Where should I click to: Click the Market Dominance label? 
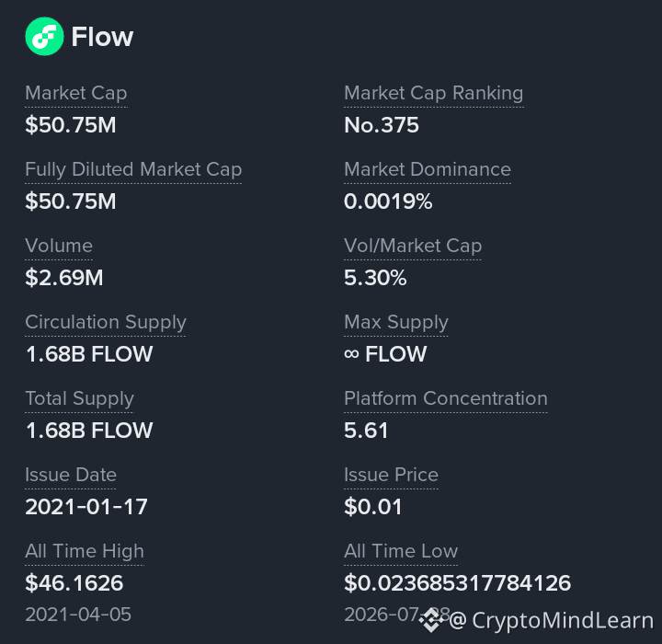(428, 169)
